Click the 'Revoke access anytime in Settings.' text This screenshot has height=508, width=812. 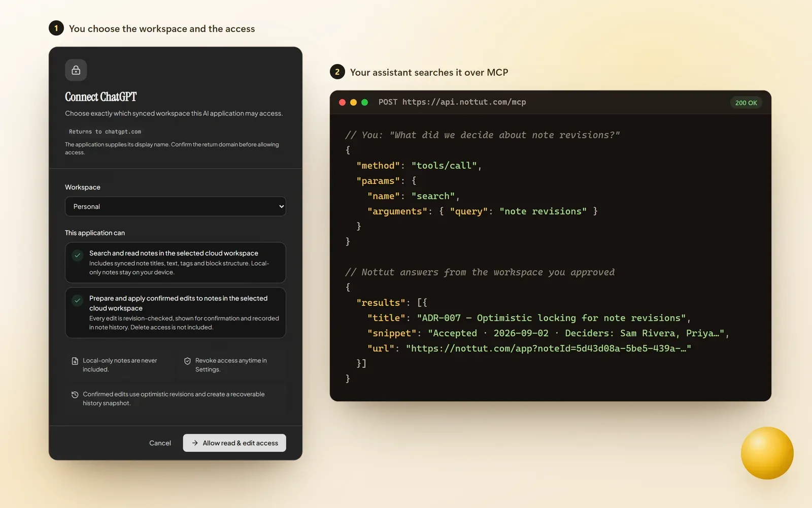point(231,365)
